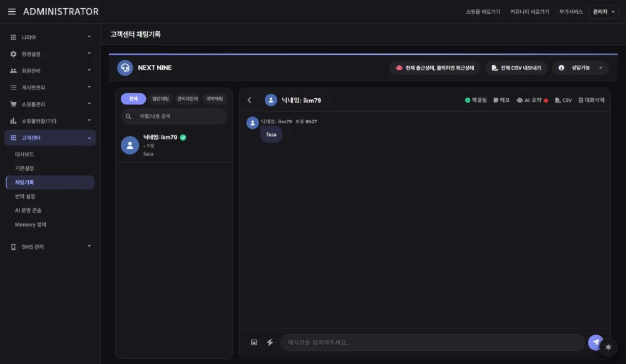
Task: Click the image attachment icon
Action: [x=254, y=343]
